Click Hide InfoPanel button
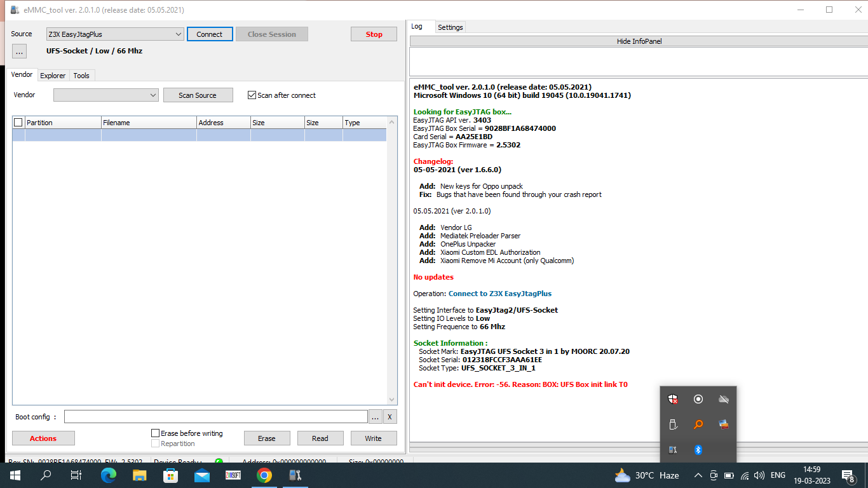This screenshot has width=868, height=488. [x=639, y=41]
